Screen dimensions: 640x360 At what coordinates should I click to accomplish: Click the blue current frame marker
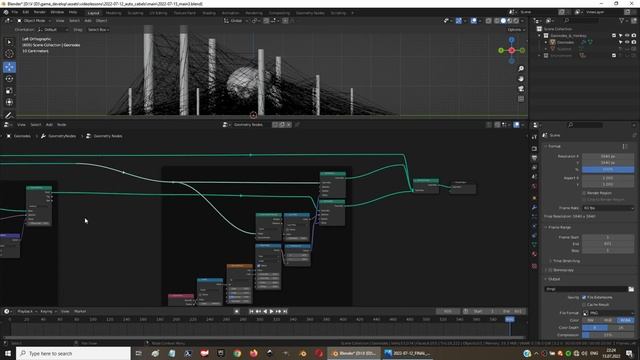510,320
